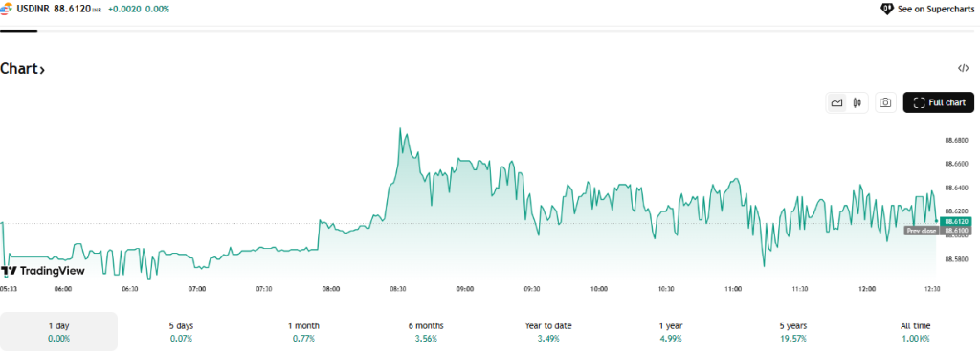The image size is (980, 356).
Task: Select the 1 month range tab
Action: pos(303,332)
